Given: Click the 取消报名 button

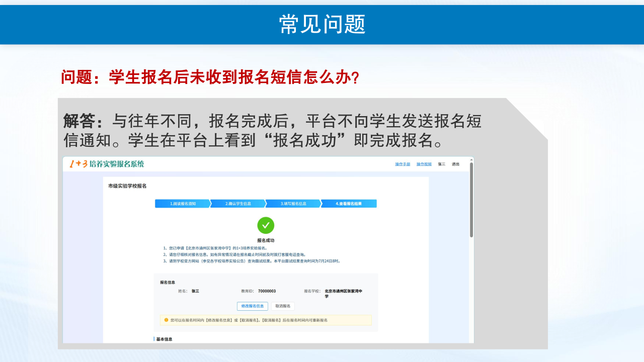Looking at the screenshot, I should click(283, 306).
